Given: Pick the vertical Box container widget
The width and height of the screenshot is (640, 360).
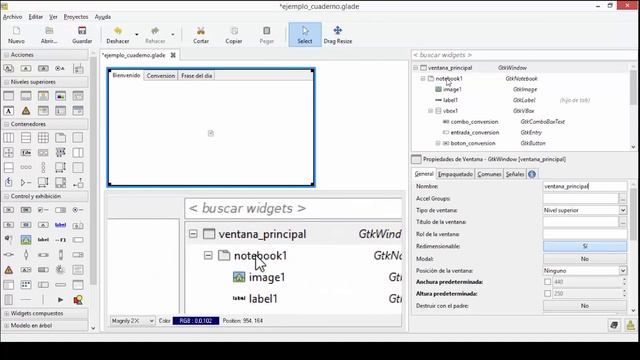Looking at the screenshot, I should click(26, 138).
